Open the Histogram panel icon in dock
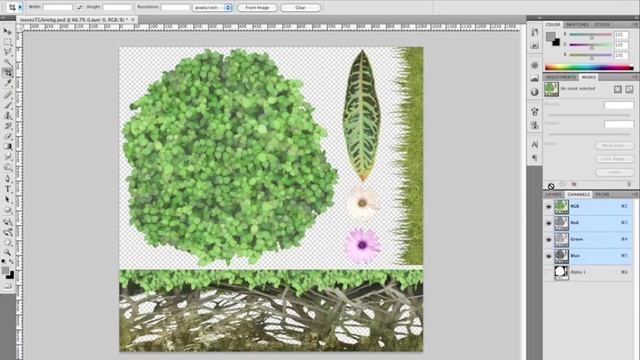 [535, 78]
